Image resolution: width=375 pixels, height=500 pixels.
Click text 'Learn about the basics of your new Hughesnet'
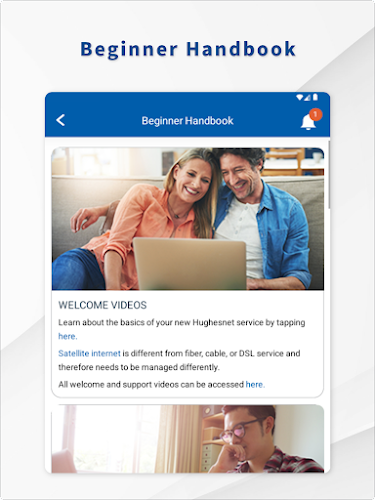click(x=146, y=323)
